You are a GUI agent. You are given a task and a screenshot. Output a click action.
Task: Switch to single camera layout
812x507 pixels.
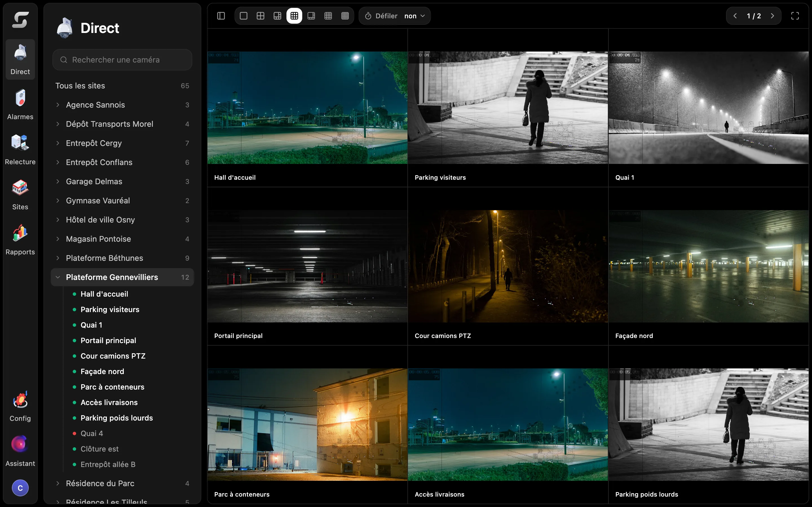244,16
